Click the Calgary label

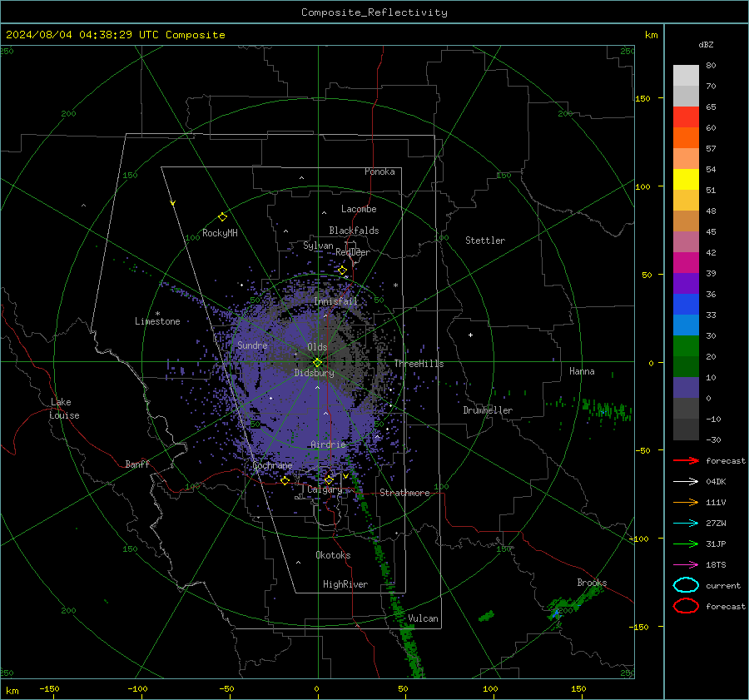coord(325,489)
